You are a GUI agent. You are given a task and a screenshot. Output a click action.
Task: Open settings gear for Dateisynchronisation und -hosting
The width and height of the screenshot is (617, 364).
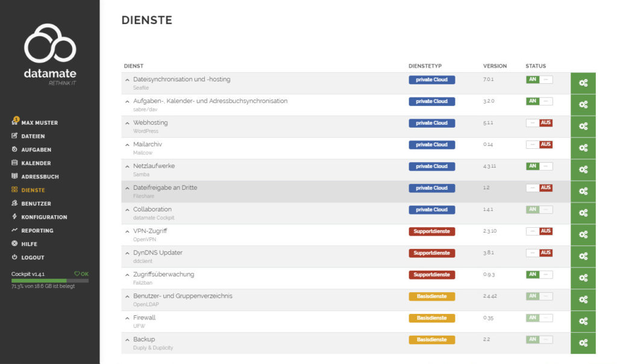583,83
